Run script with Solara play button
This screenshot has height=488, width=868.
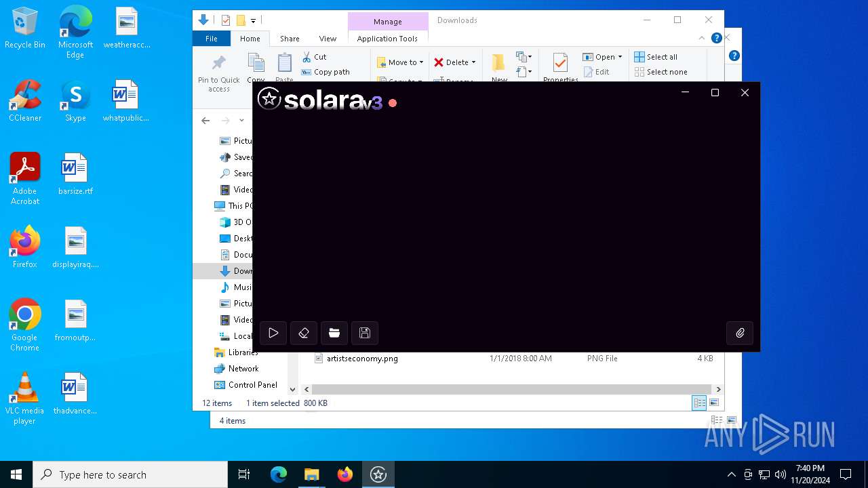click(x=273, y=333)
